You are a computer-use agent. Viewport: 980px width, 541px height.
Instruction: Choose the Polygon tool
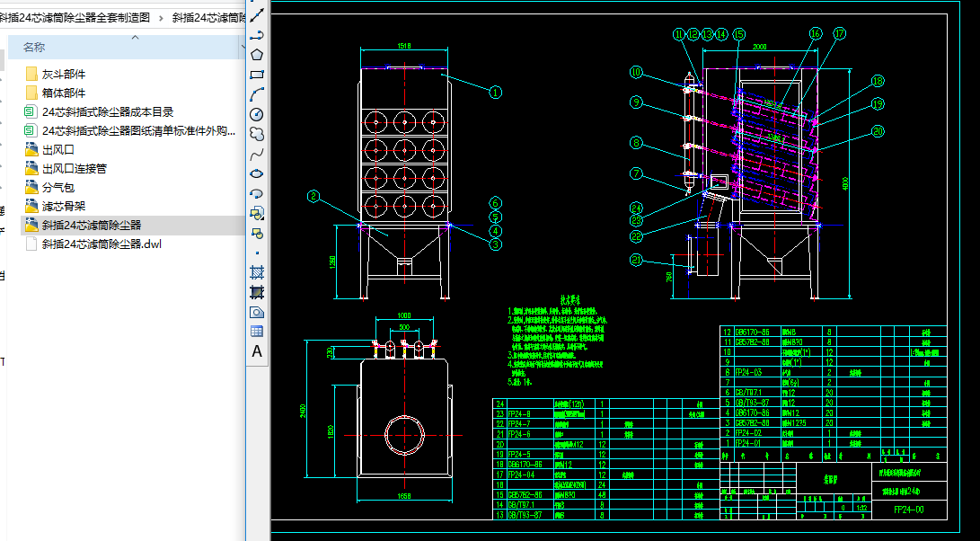[257, 54]
